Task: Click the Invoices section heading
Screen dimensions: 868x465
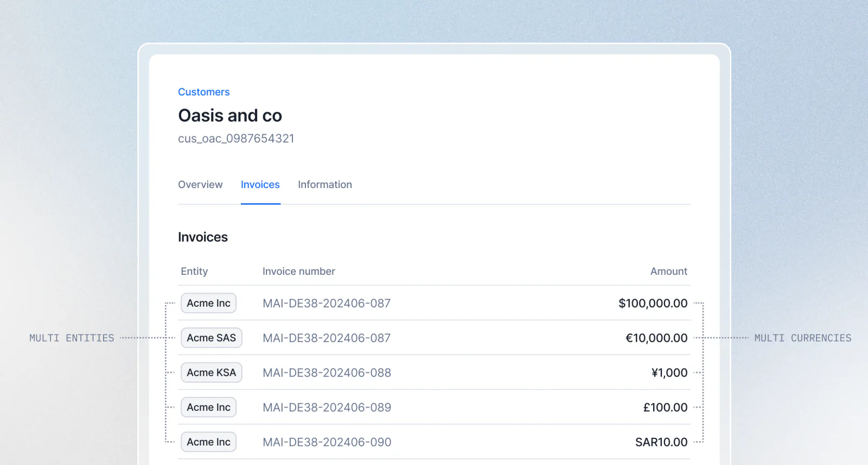Action: tap(203, 237)
